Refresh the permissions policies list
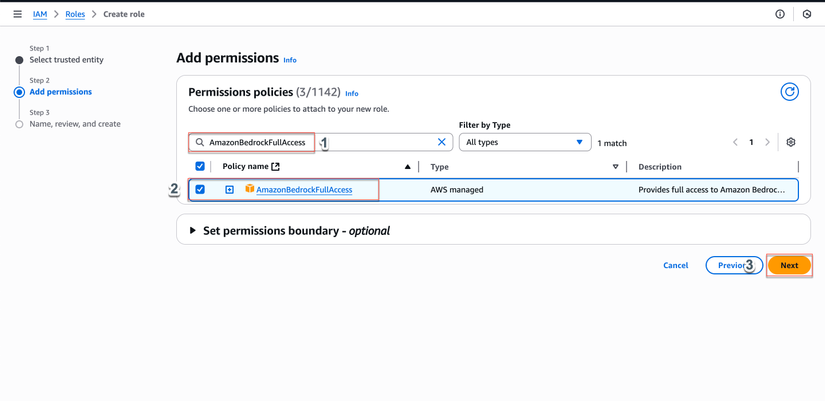 pyautogui.click(x=789, y=92)
